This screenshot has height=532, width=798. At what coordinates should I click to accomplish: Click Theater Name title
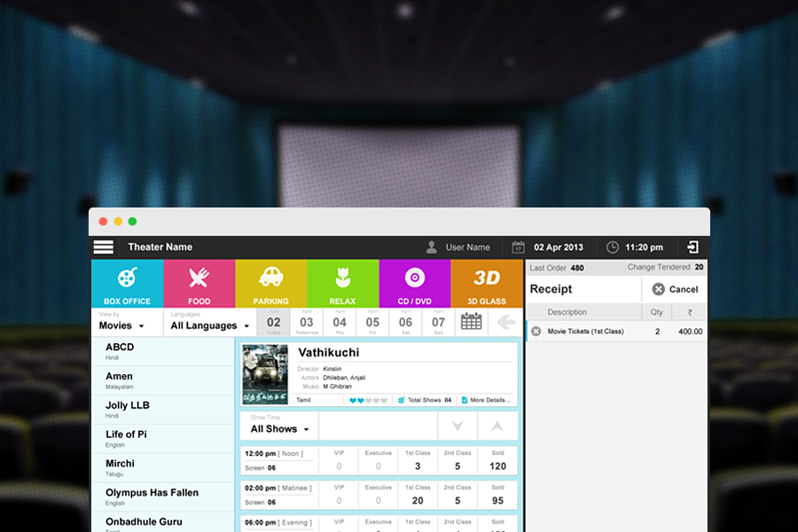click(x=160, y=246)
